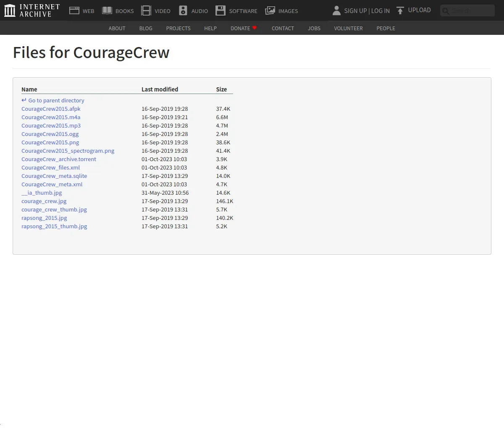Click the magnifier icon in search box

click(446, 11)
